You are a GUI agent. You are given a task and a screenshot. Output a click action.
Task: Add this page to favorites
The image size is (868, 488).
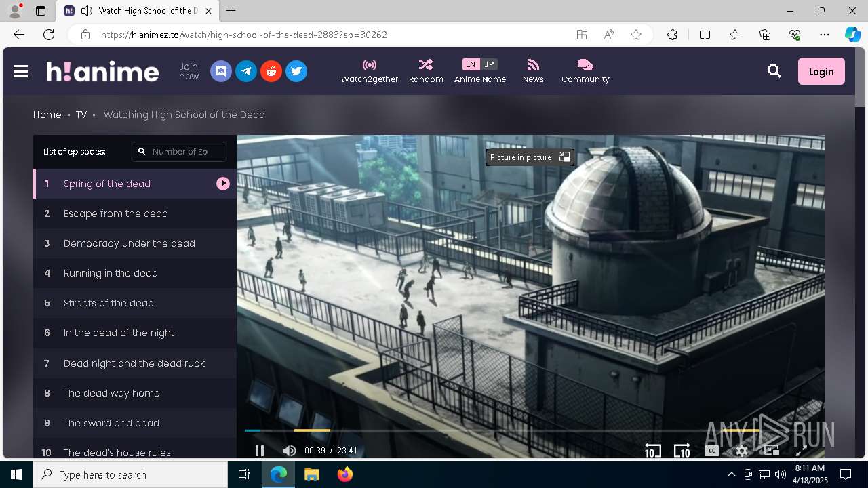(x=636, y=35)
